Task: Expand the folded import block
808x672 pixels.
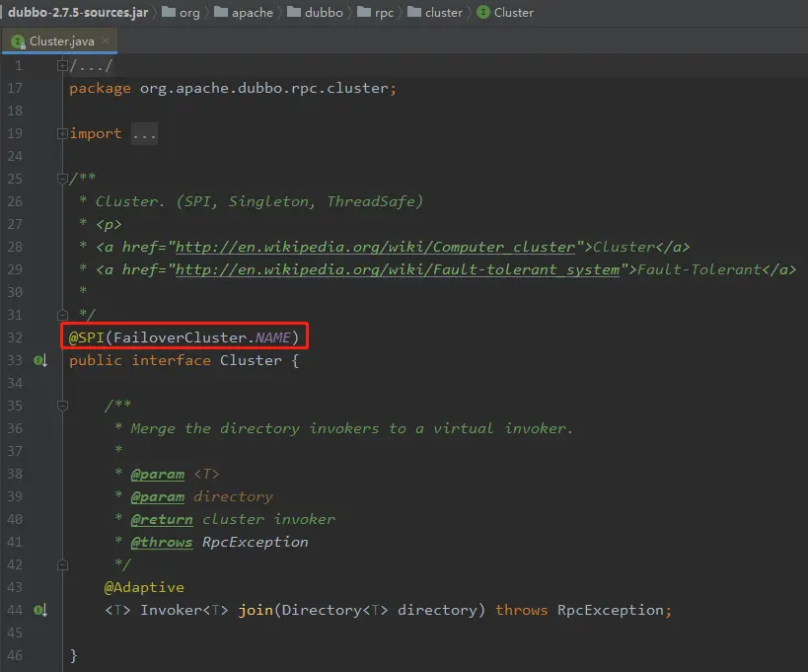Action: 62,133
